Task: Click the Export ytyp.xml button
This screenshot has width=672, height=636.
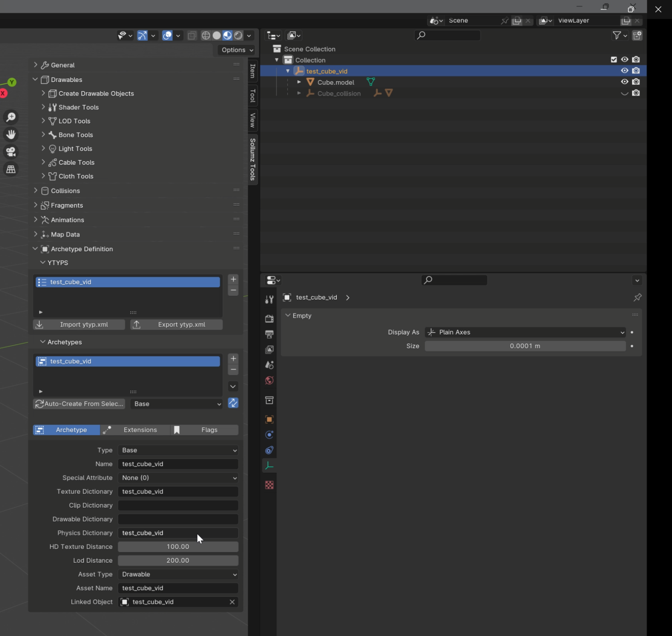Action: 176,325
